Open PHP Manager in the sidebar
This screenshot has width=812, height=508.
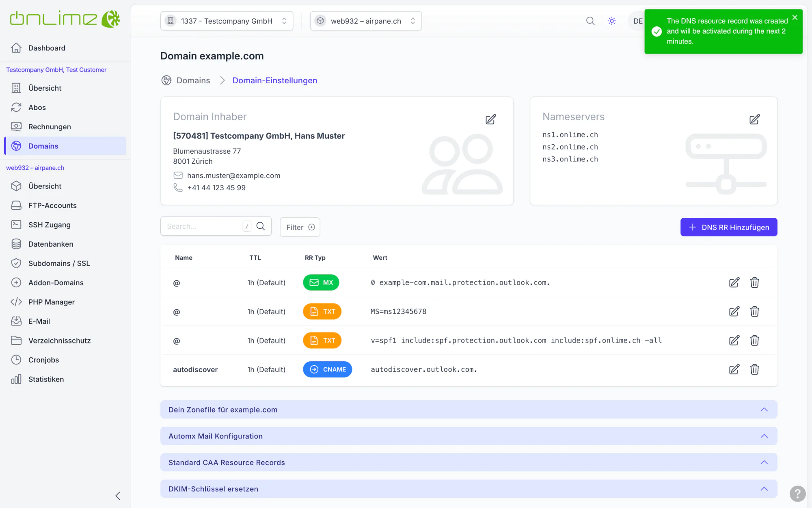(65, 302)
